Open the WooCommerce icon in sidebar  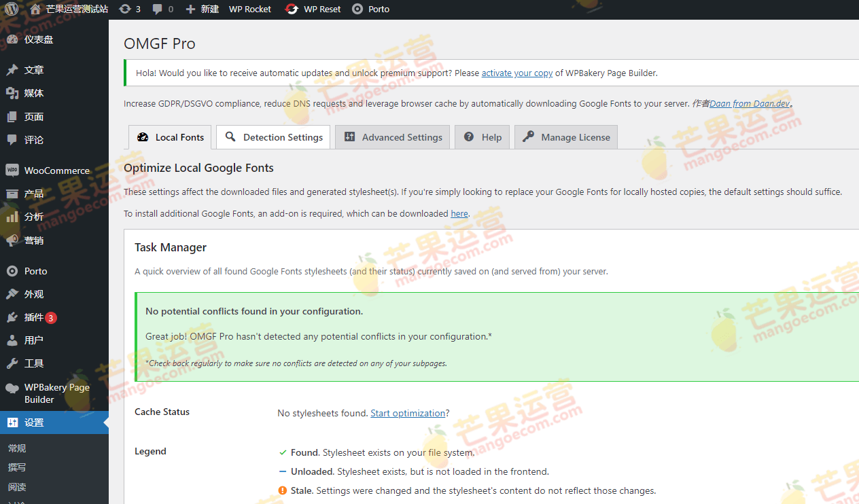tap(12, 170)
